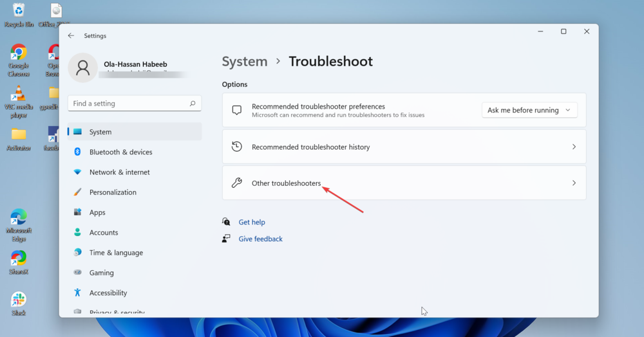The image size is (644, 337).
Task: Click System in the breadcrumb
Action: [x=245, y=61]
